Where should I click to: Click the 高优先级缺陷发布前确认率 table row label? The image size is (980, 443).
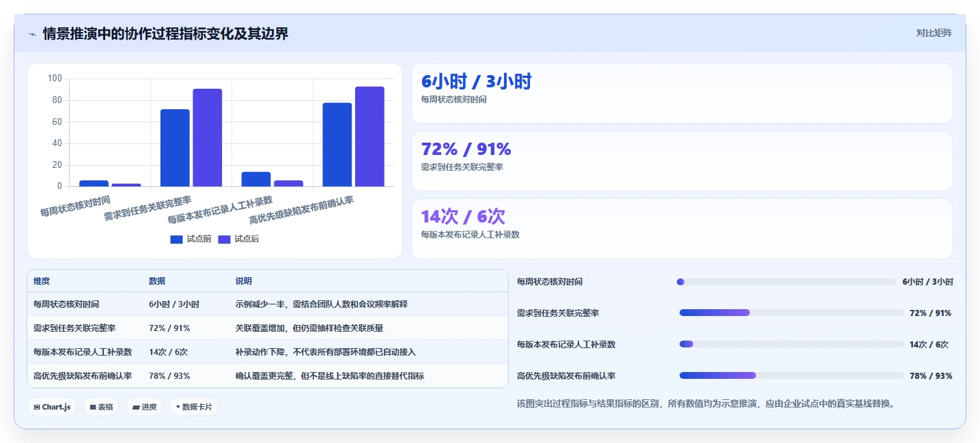pyautogui.click(x=83, y=376)
